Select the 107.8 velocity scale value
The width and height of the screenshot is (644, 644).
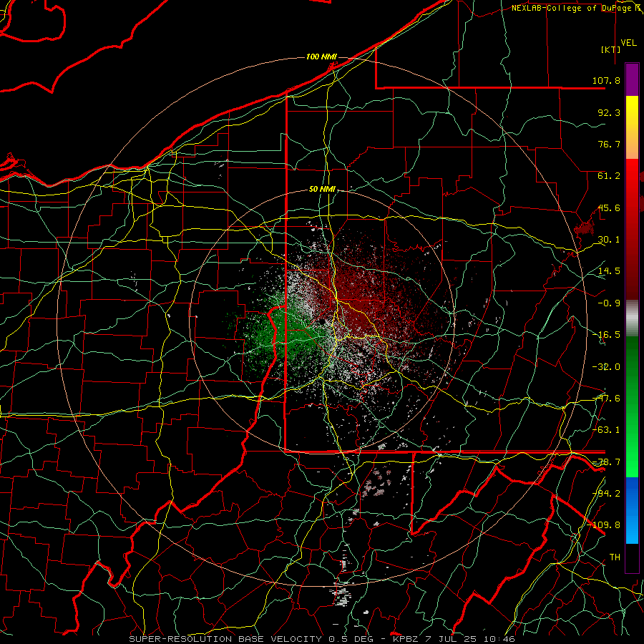(x=606, y=80)
